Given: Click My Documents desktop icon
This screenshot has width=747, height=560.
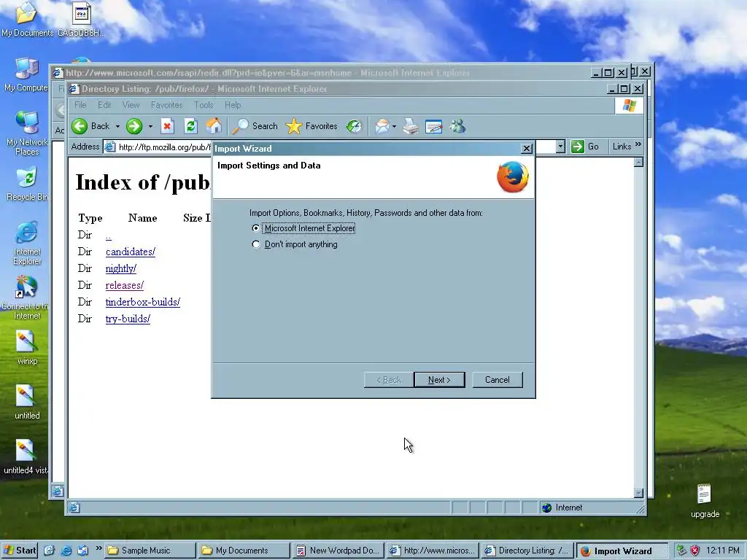Looking at the screenshot, I should [x=27, y=19].
